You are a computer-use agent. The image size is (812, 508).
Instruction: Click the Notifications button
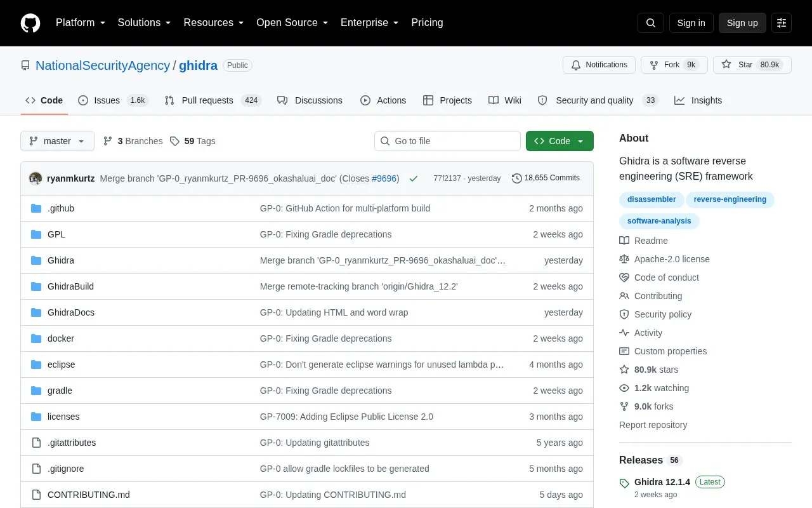[600, 65]
